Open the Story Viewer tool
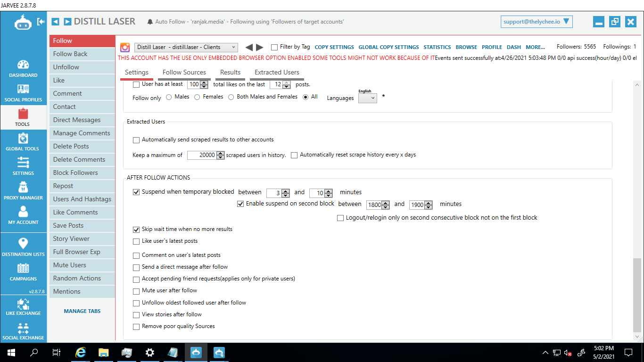The height and width of the screenshot is (362, 644). point(82,239)
